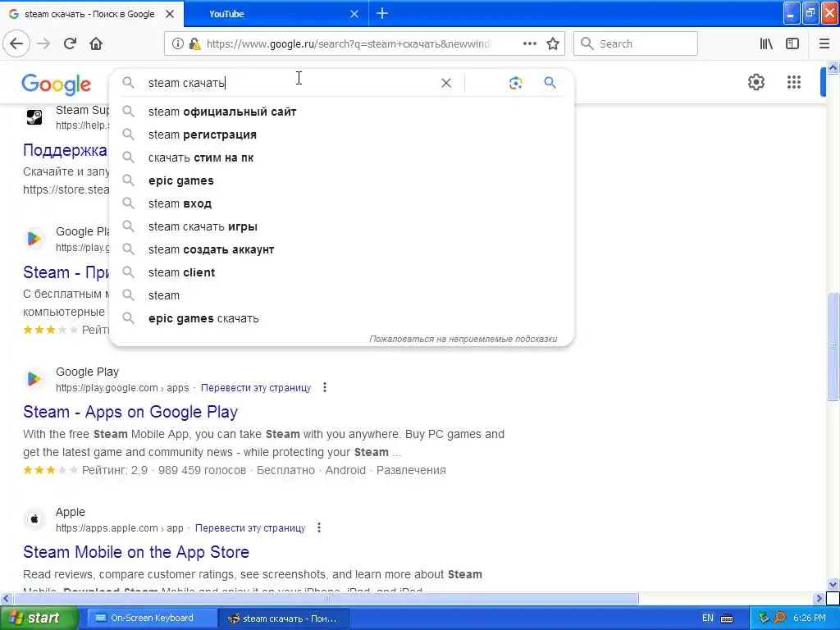Viewport: 840px width, 630px height.
Task: Open Steam Mobile on the App Store result
Action: (x=136, y=552)
